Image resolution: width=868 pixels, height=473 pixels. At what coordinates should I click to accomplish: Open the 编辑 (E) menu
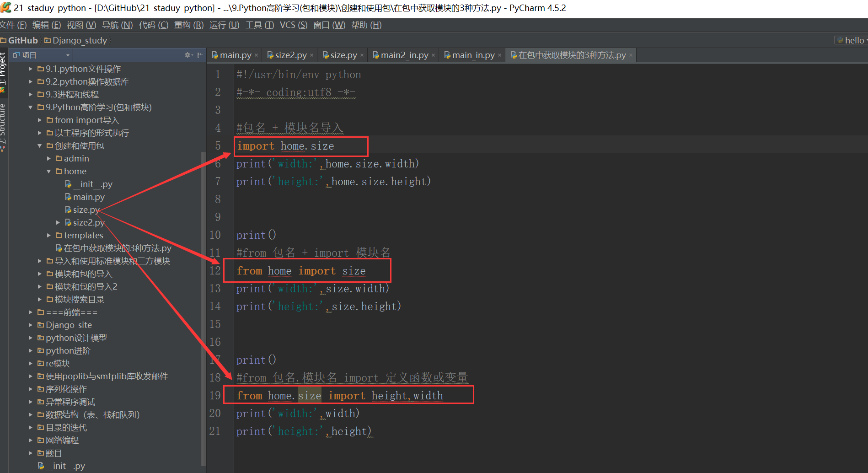47,25
